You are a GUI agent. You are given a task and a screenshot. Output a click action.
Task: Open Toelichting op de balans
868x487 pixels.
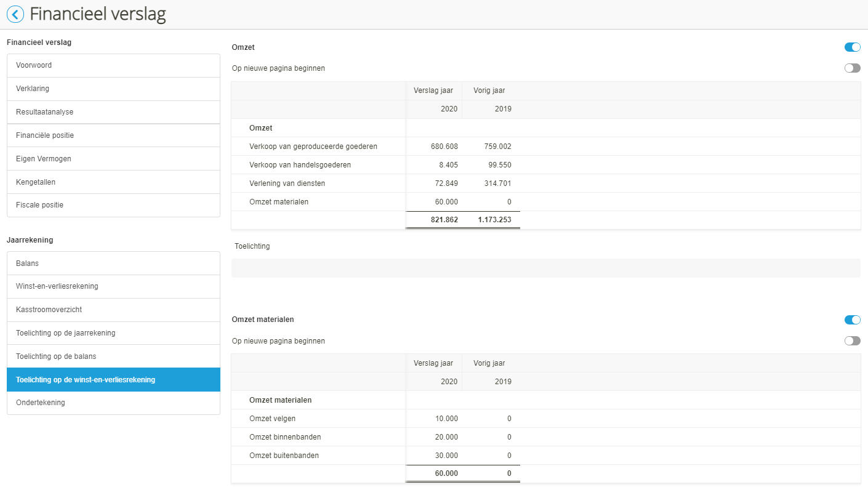coord(113,356)
